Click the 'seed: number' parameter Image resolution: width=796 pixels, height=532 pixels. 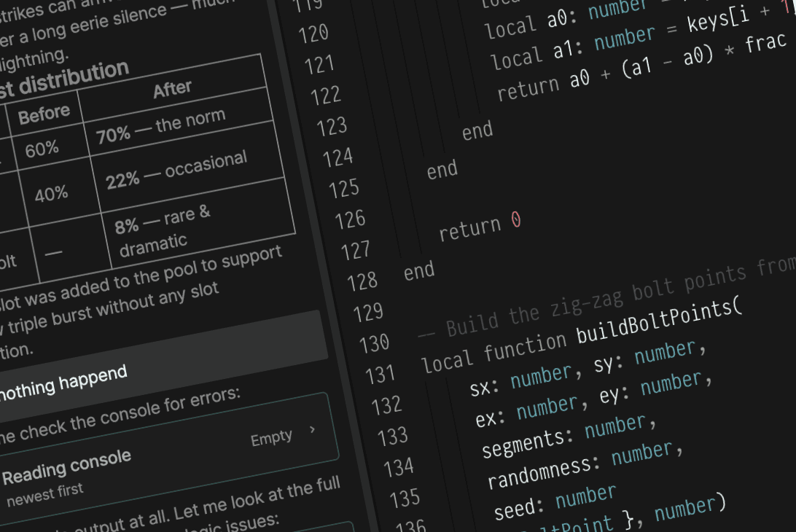555,503
